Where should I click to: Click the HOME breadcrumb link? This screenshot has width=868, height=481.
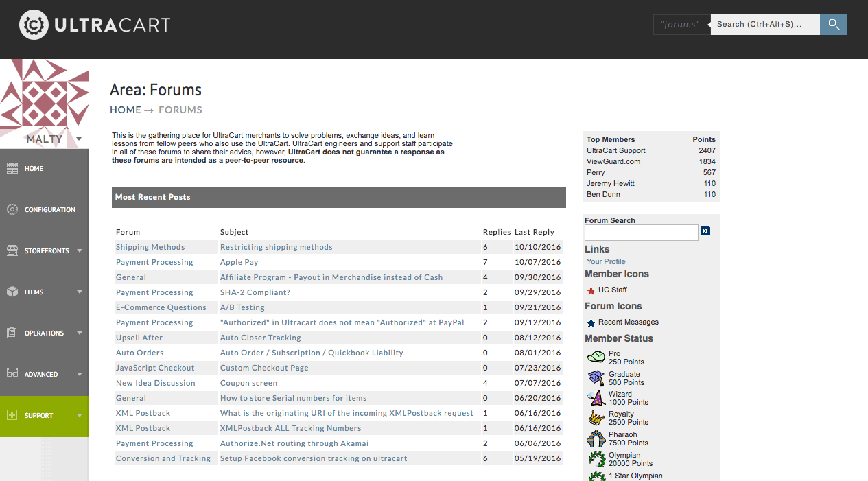[x=126, y=110]
